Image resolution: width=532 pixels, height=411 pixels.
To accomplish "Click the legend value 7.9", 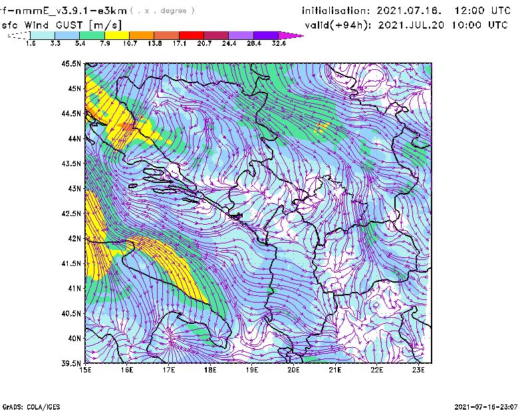I will point(105,43).
